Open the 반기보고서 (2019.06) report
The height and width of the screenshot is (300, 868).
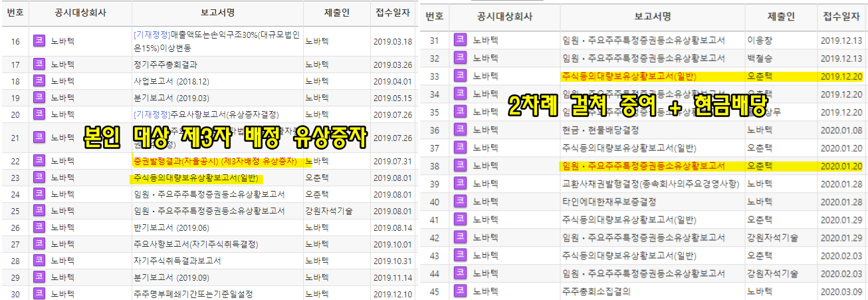pyautogui.click(x=171, y=227)
